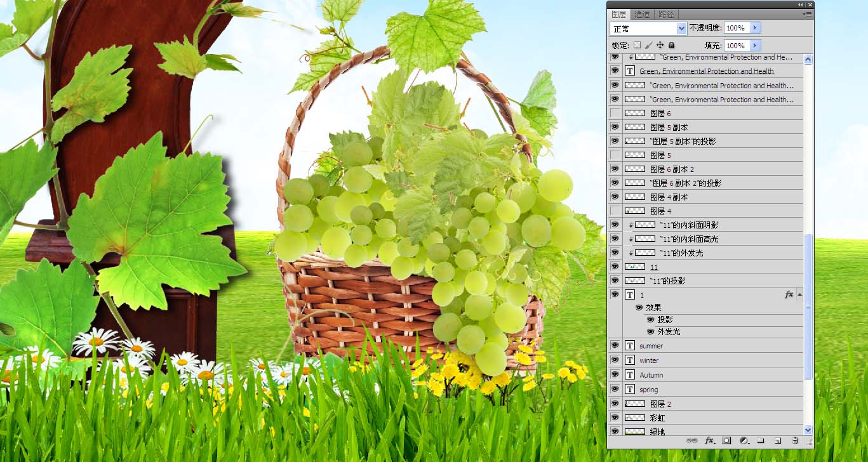Enable lock all padlock icon

[x=671, y=45]
